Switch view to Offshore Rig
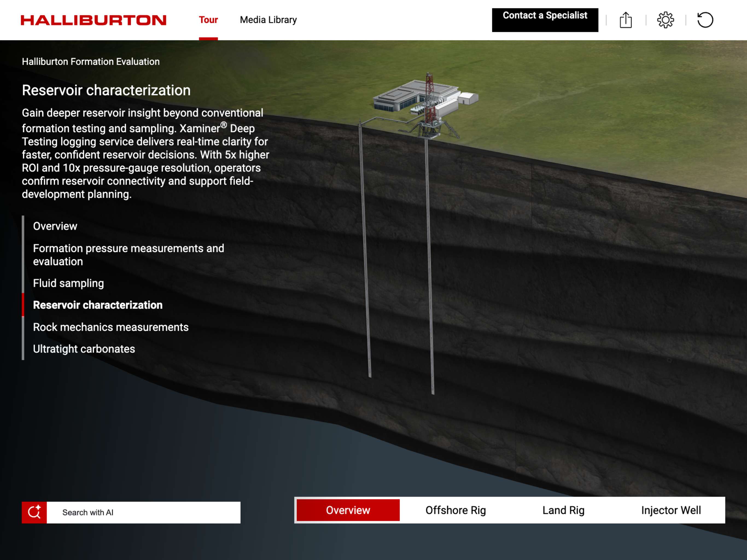Screen dimensions: 747x560 [456, 510]
